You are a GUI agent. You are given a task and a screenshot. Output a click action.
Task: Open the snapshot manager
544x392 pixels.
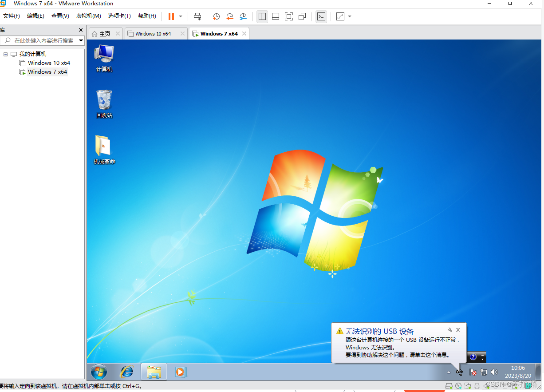243,16
